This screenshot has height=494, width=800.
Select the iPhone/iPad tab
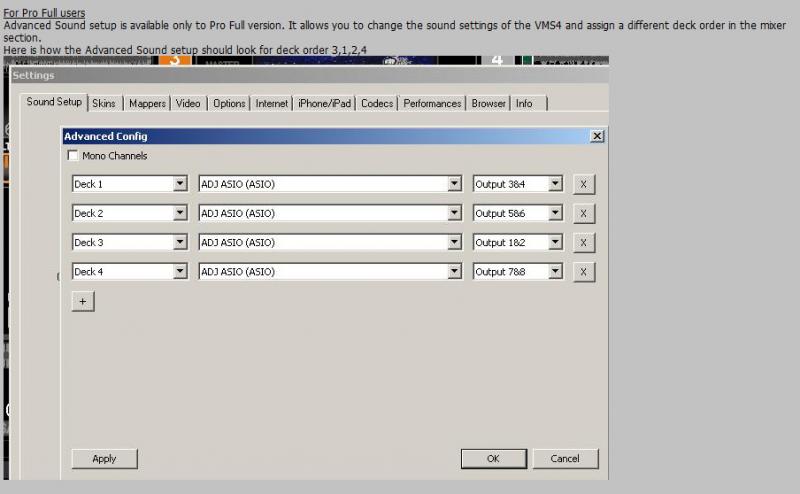(x=325, y=103)
